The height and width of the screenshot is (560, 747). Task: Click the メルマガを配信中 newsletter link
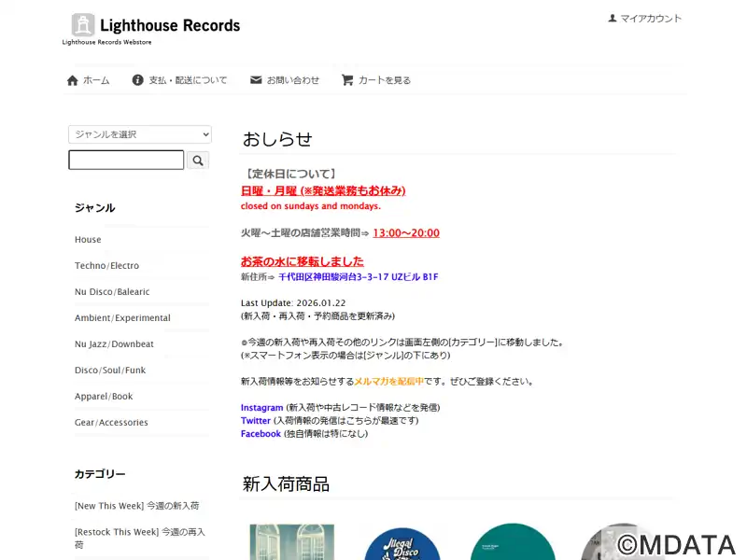coord(388,382)
